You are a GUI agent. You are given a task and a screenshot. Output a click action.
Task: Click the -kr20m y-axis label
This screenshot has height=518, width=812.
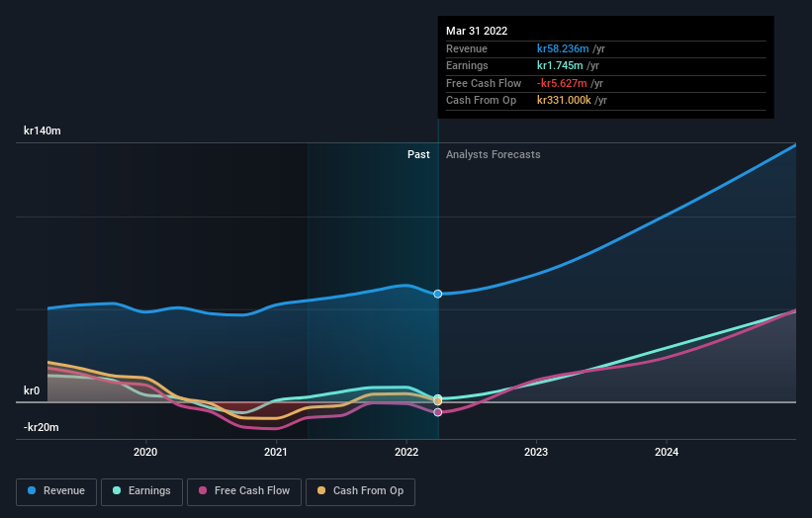point(41,427)
